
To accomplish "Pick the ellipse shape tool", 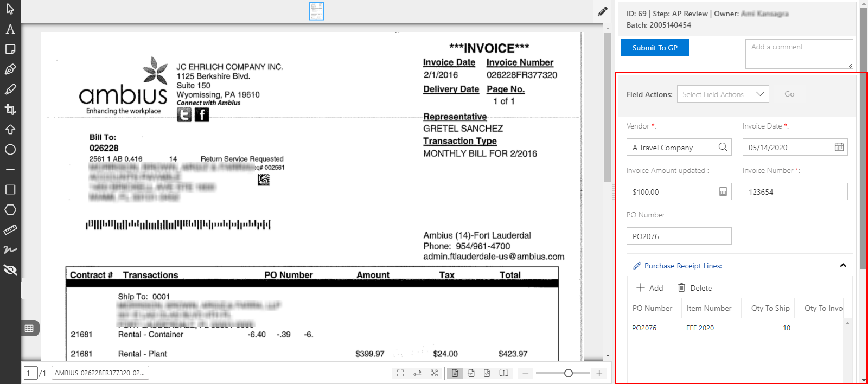I will tap(10, 150).
